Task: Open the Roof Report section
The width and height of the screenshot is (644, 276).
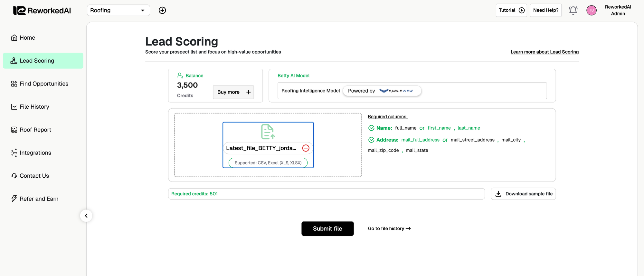Action: coord(35,130)
